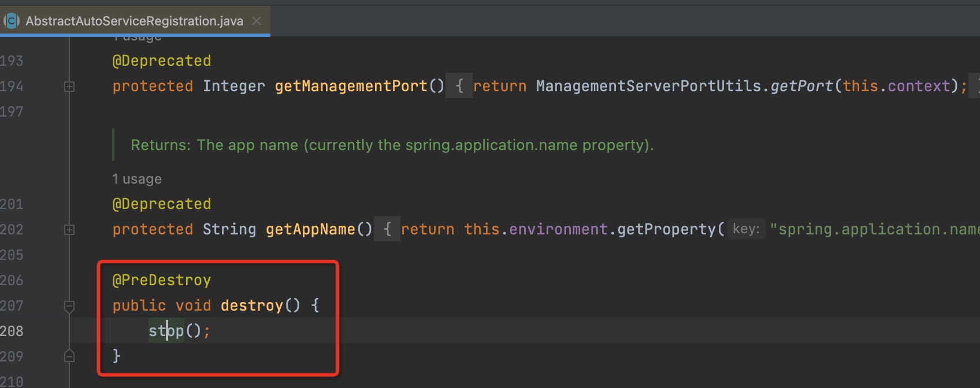The height and width of the screenshot is (388, 980).
Task: Select the AbstractAutoServiceRegistration.java tab
Action: tap(134, 21)
